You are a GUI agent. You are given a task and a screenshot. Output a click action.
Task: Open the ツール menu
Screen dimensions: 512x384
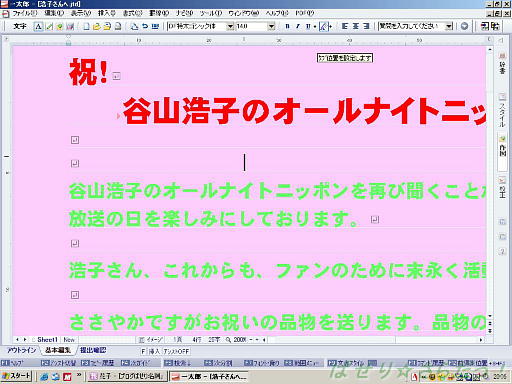pos(211,13)
